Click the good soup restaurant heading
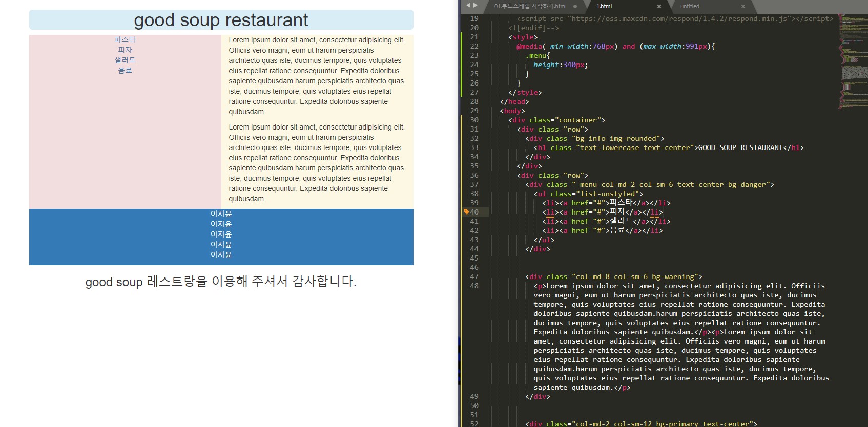This screenshot has height=427, width=868. click(221, 20)
